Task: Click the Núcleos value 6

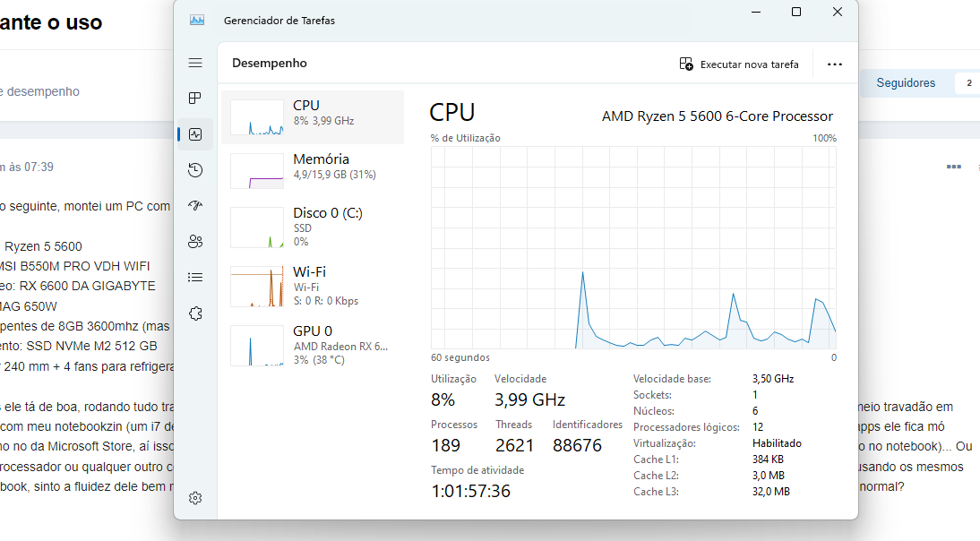Action: tap(755, 411)
